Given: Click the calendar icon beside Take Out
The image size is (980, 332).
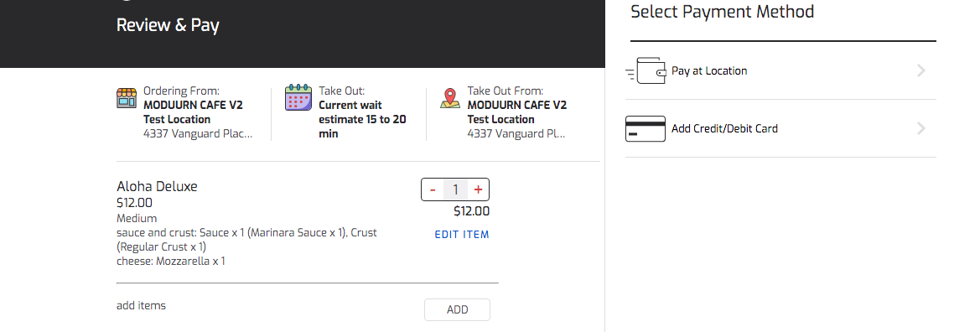Looking at the screenshot, I should [298, 97].
